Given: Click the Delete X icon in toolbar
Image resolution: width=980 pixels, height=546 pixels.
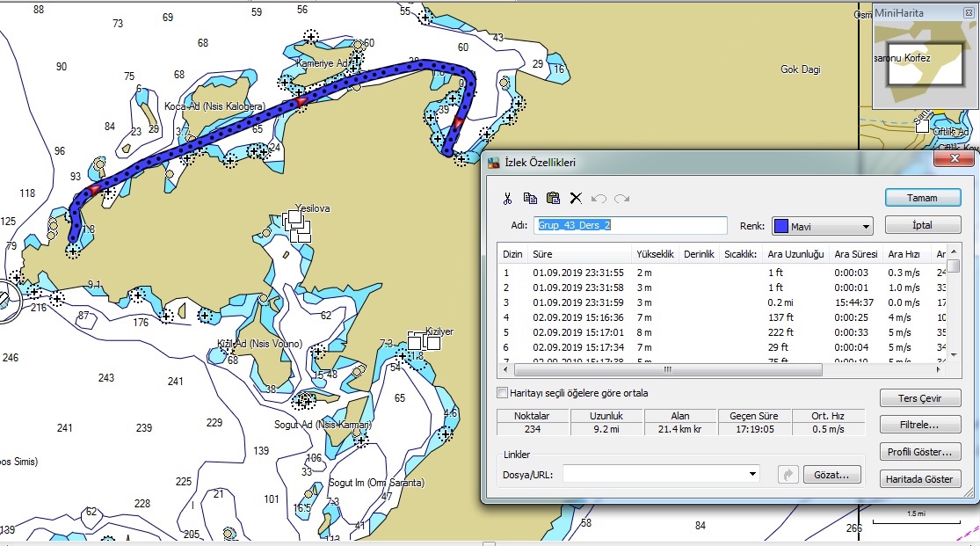Looking at the screenshot, I should pyautogui.click(x=576, y=198).
